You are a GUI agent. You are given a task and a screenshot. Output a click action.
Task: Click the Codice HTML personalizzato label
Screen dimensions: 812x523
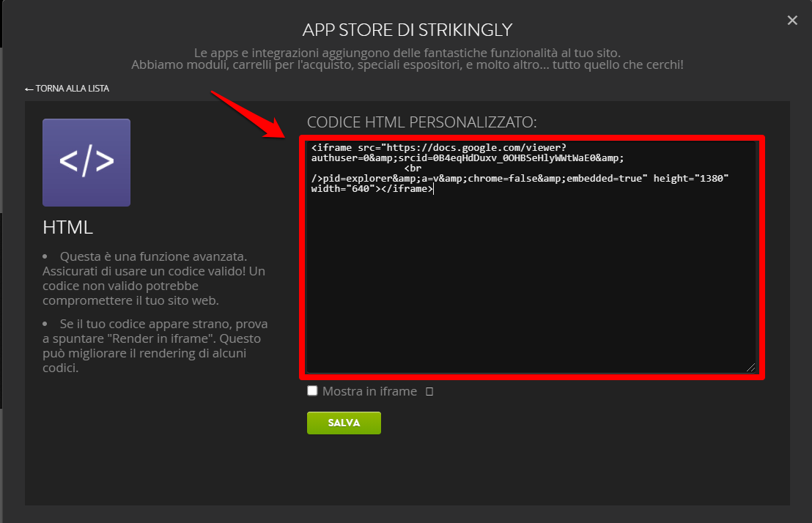point(422,122)
